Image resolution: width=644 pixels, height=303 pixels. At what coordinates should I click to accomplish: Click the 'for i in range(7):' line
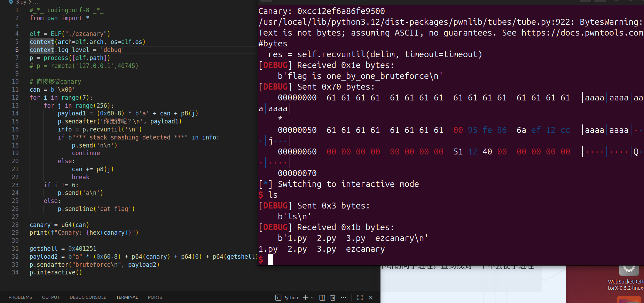61,98
